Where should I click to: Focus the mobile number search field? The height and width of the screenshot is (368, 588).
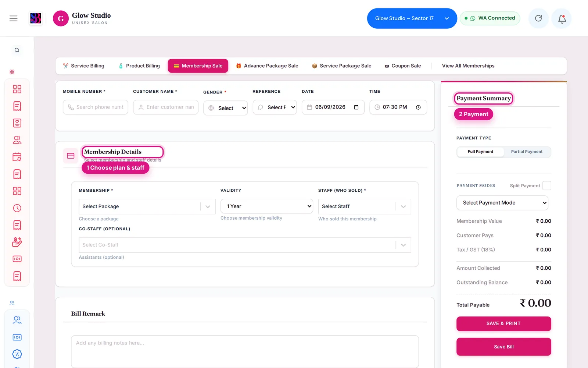[x=96, y=107]
